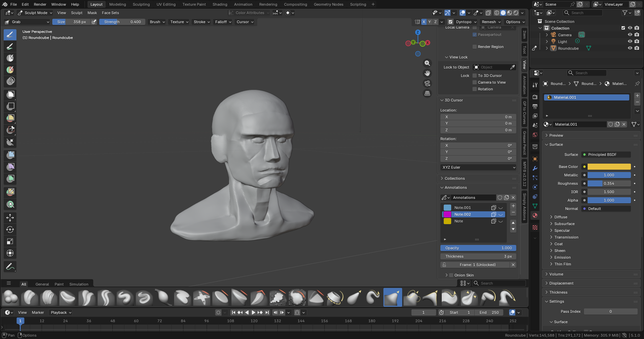Switch to material preview shading
Screen dimensions: 644x339
tap(509, 13)
